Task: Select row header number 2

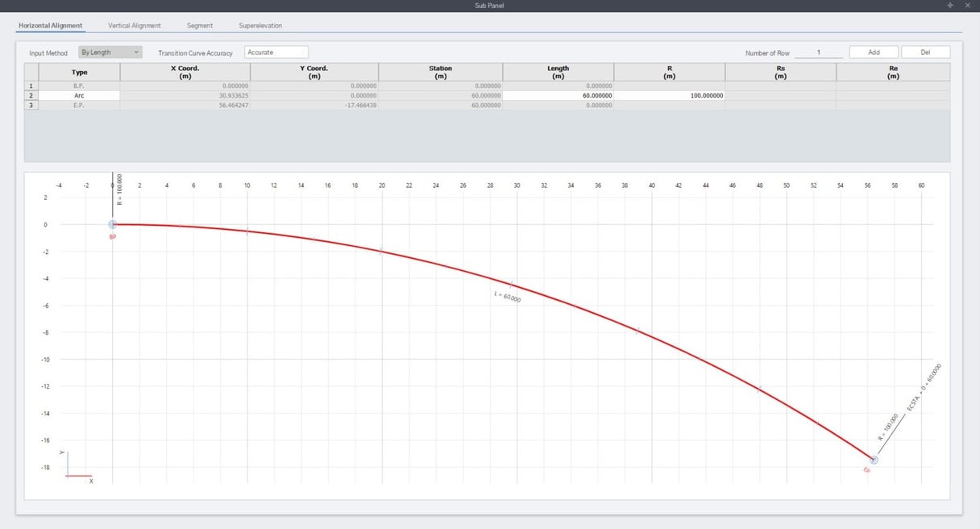Action: coord(31,95)
